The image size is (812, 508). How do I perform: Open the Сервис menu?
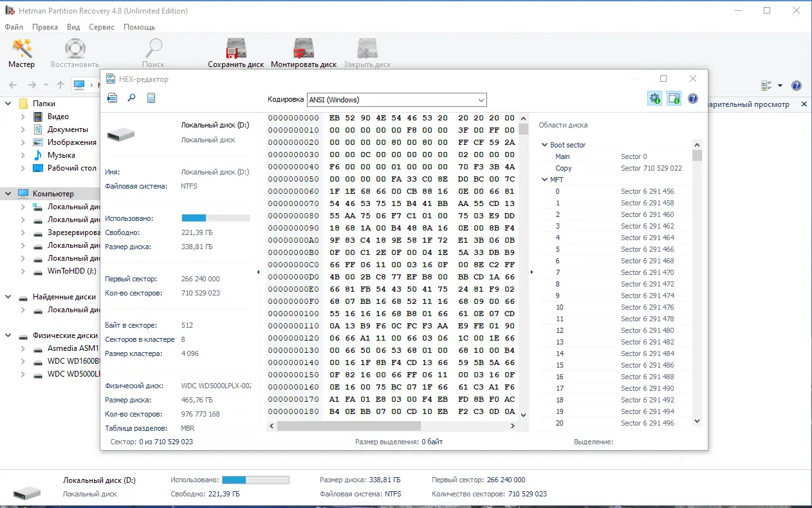coord(102,27)
